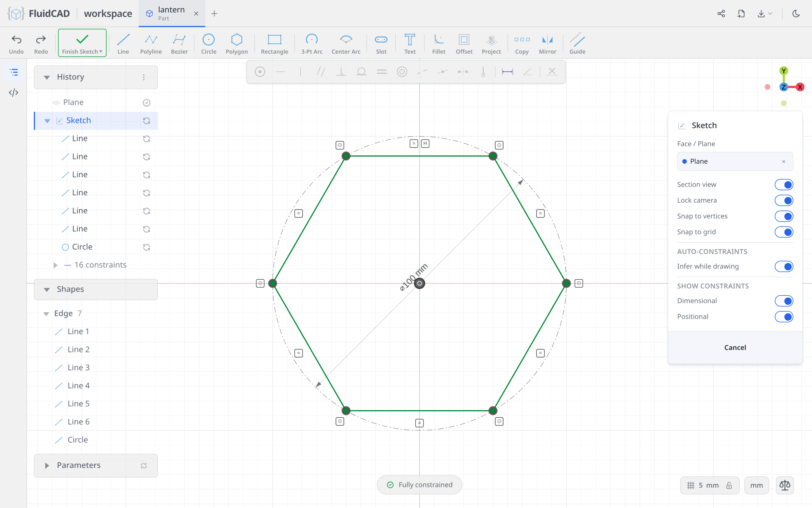This screenshot has width=812, height=508.
Task: Toggle dark mode moon icon
Action: (796, 14)
